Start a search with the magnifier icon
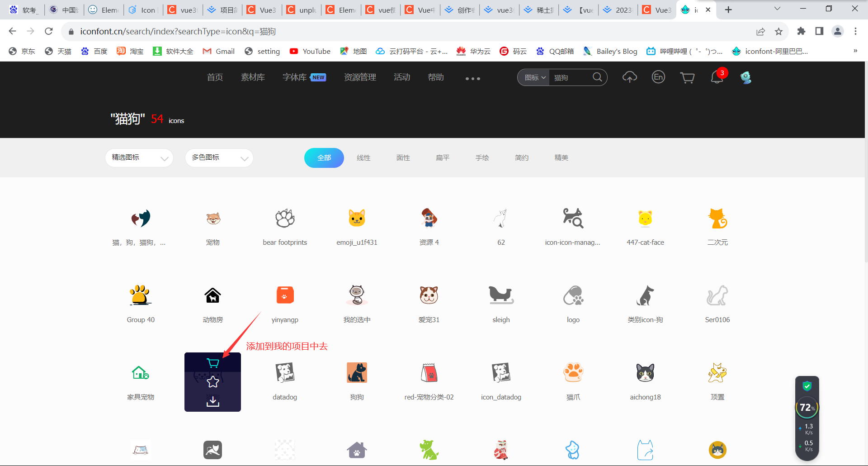 [x=597, y=77]
